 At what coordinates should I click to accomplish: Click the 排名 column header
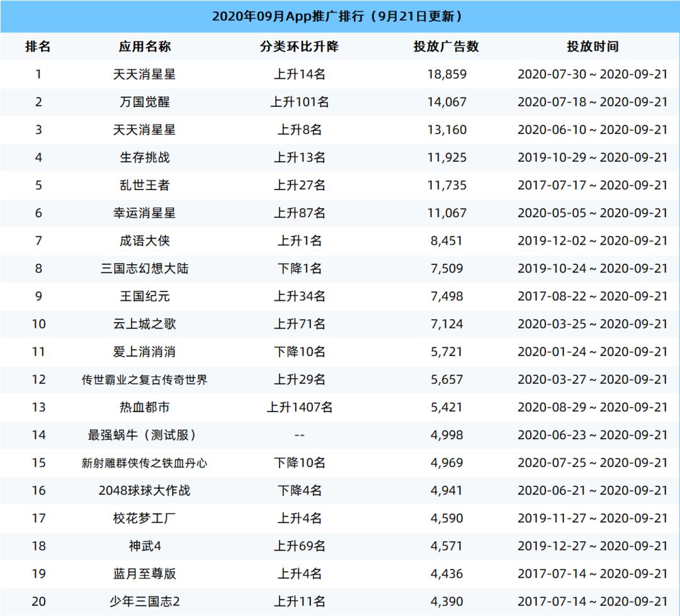38,47
